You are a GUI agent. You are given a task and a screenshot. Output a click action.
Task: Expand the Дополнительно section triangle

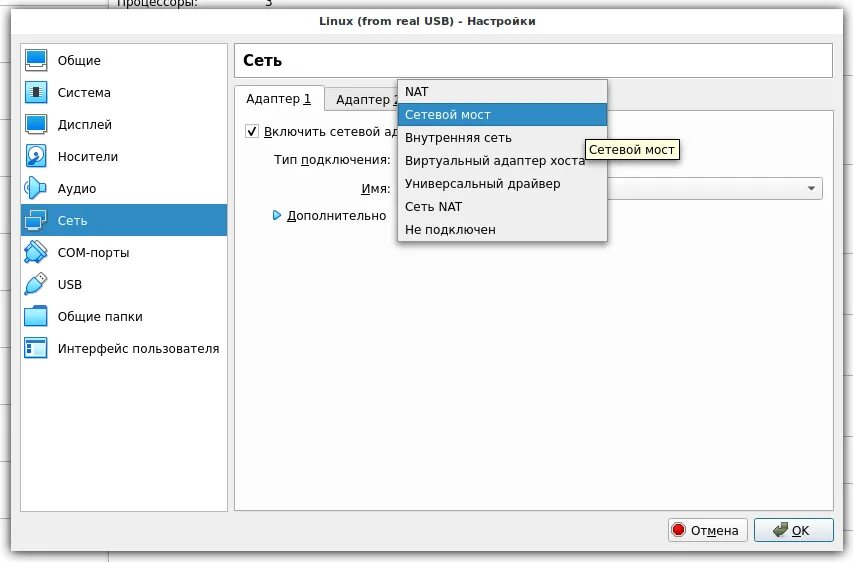pos(276,215)
